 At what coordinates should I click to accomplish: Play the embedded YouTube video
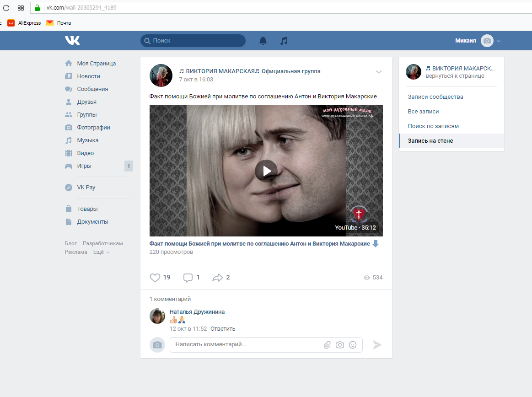(x=266, y=171)
